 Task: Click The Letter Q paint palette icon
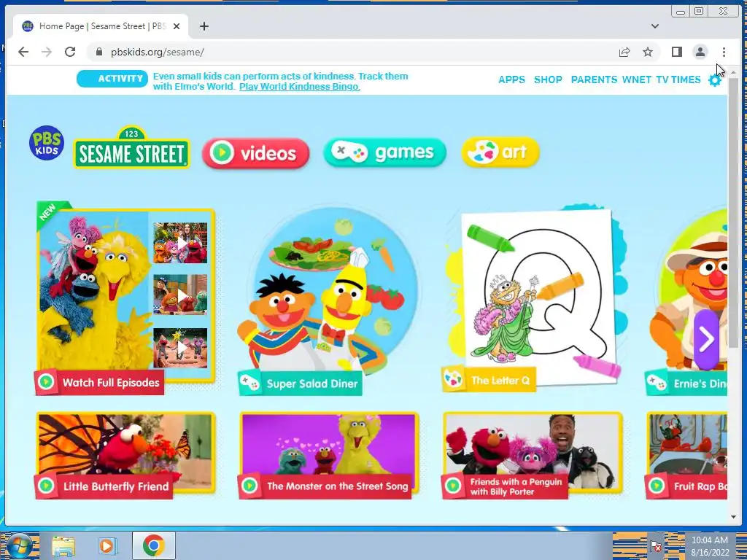point(453,379)
